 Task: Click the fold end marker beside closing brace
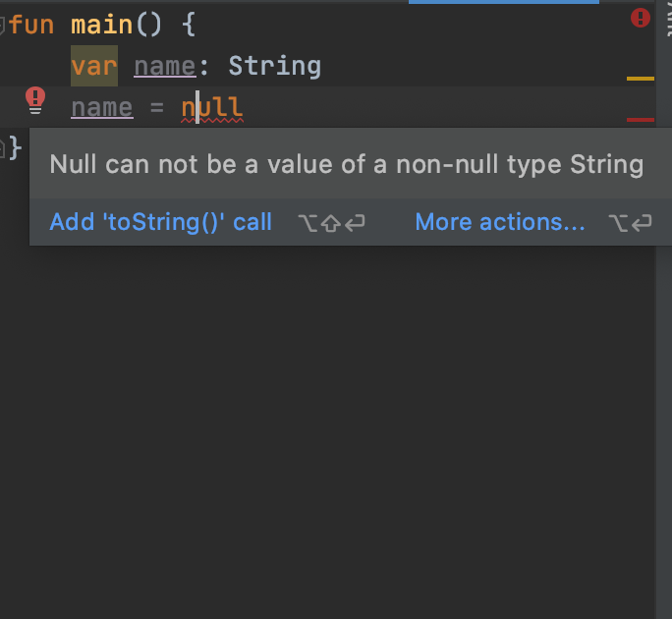2,148
